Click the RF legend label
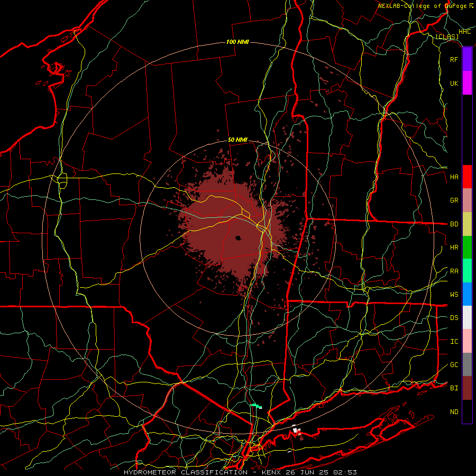The height and width of the screenshot is (476, 476). click(454, 59)
